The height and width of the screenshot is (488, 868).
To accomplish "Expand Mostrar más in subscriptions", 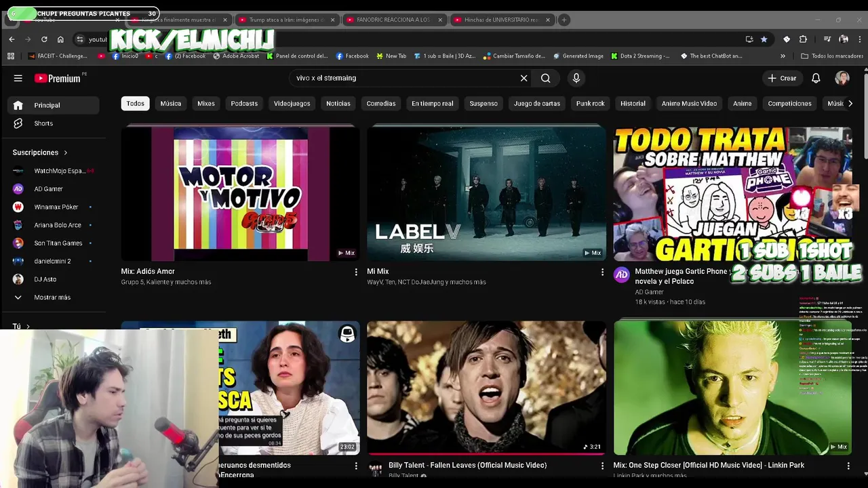I will pos(54,297).
